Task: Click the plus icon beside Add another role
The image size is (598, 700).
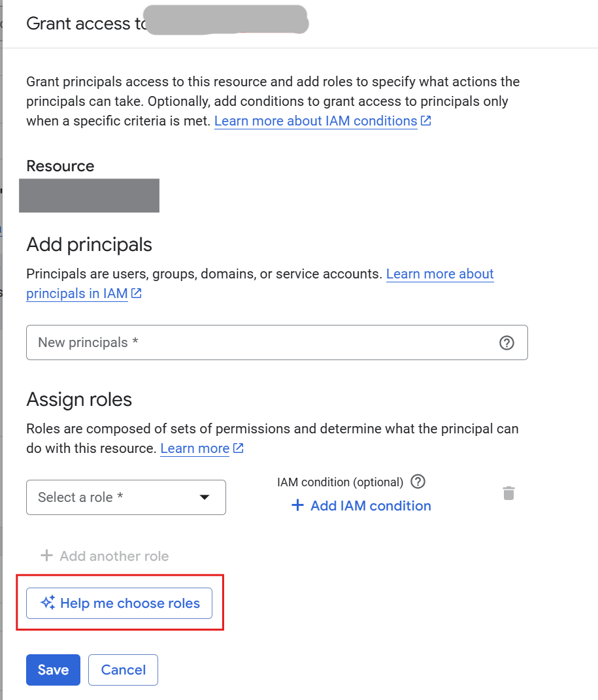Action: pyautogui.click(x=46, y=556)
